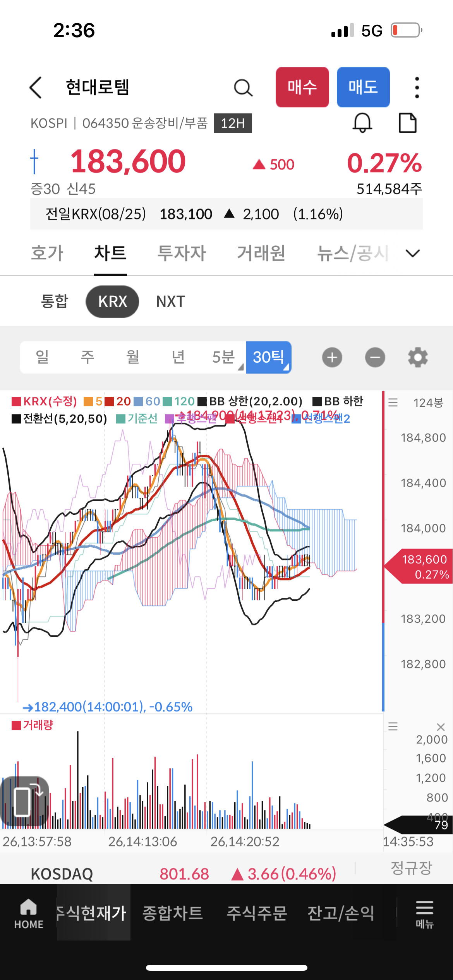
Task: Close the volume panel with X
Action: 441,727
